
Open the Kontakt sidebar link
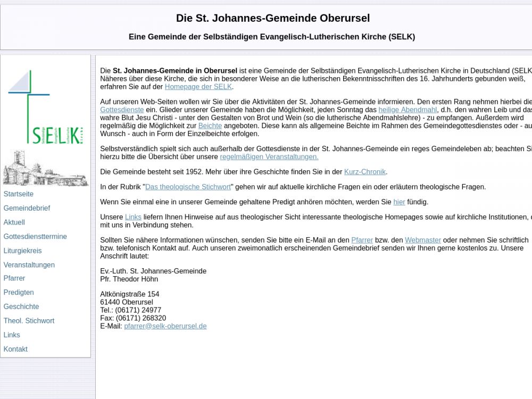point(15,349)
